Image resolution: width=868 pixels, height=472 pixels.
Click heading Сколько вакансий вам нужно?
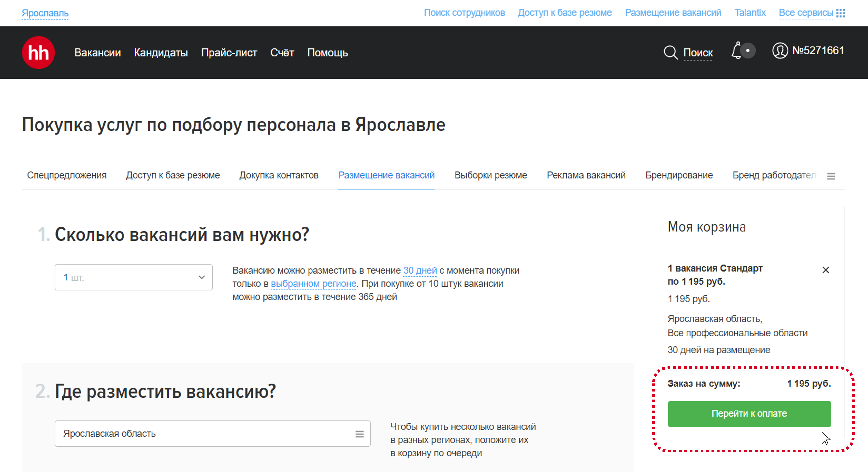[x=182, y=235]
